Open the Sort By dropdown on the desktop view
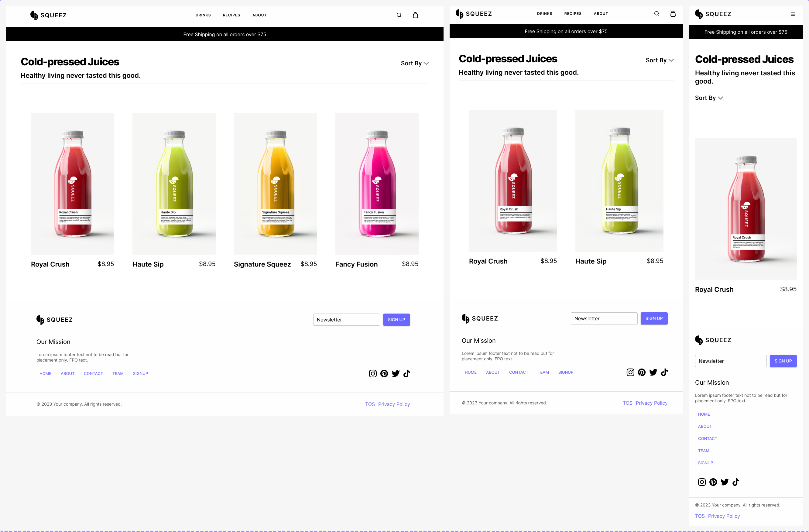809x532 pixels. tap(415, 63)
